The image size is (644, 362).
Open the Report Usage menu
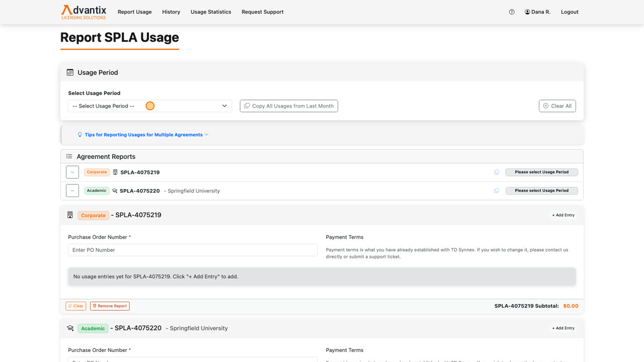pyautogui.click(x=134, y=12)
